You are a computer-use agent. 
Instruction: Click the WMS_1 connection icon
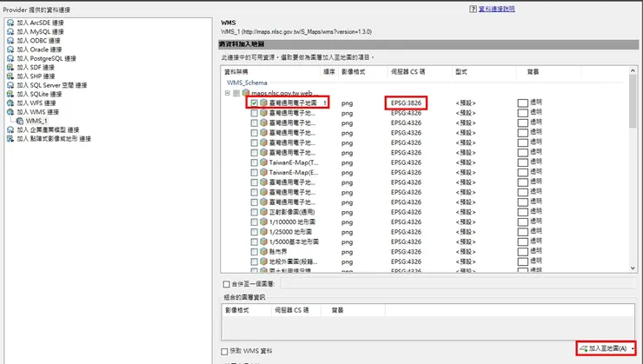coord(20,121)
